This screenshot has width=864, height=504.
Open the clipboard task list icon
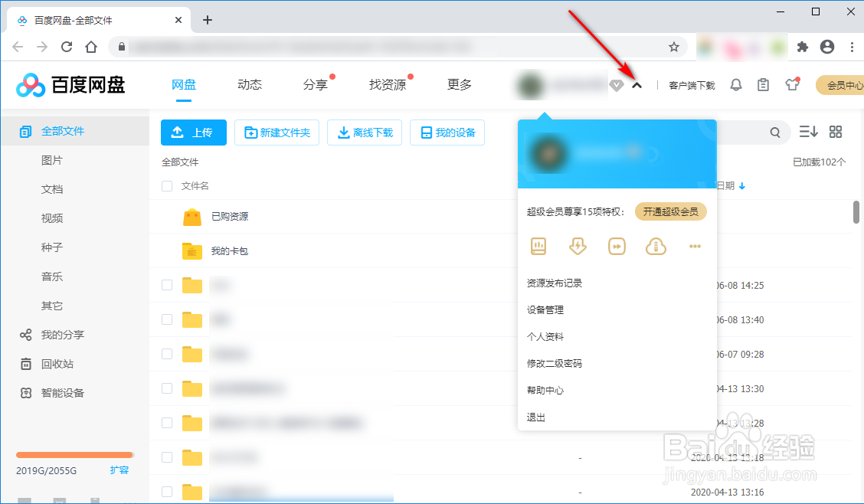point(763,85)
